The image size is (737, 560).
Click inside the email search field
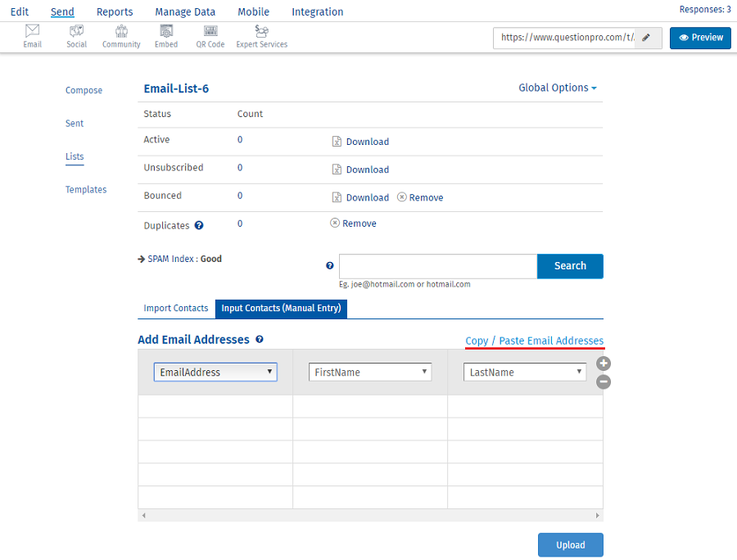[x=437, y=266]
